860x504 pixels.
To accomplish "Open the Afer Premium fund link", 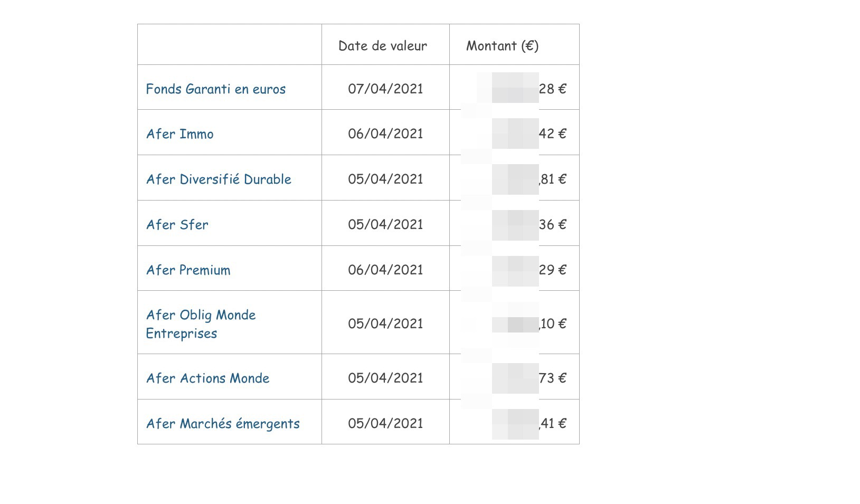I will 188,270.
